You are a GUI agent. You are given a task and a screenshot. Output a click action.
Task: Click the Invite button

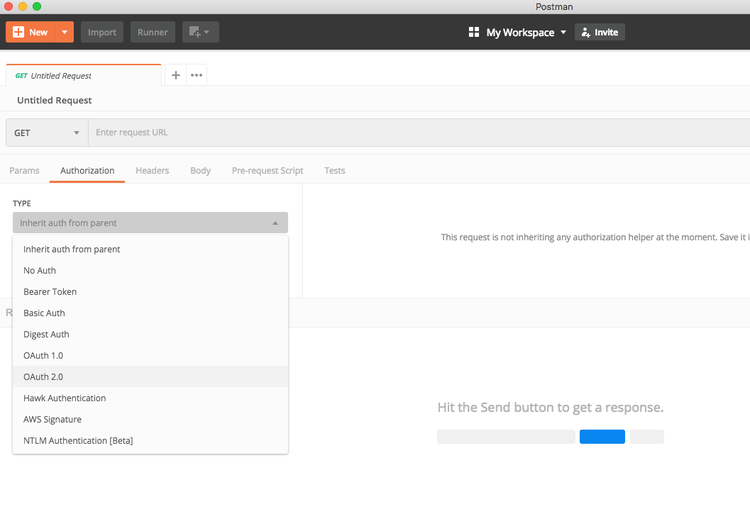tap(600, 32)
